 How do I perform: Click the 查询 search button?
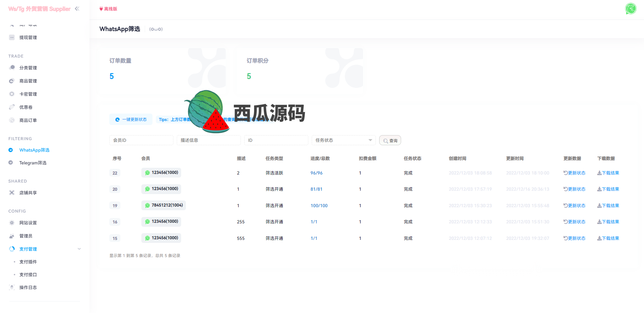pos(390,140)
